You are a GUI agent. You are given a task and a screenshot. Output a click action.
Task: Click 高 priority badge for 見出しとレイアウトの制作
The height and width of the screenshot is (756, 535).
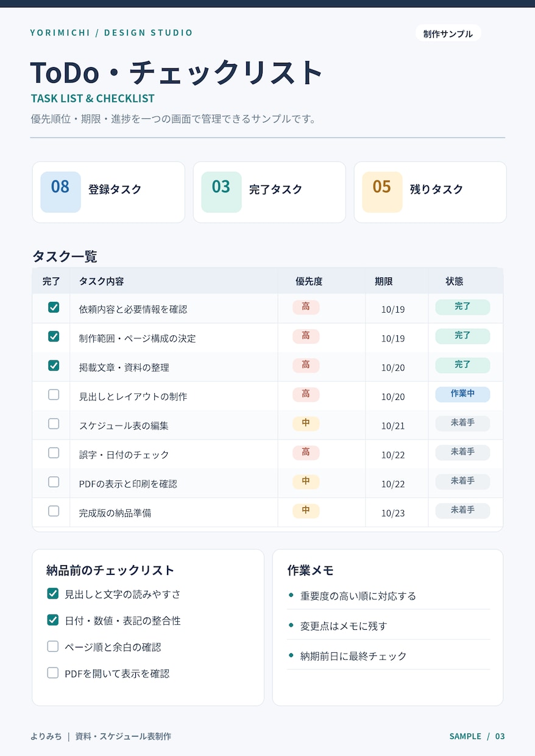click(306, 394)
